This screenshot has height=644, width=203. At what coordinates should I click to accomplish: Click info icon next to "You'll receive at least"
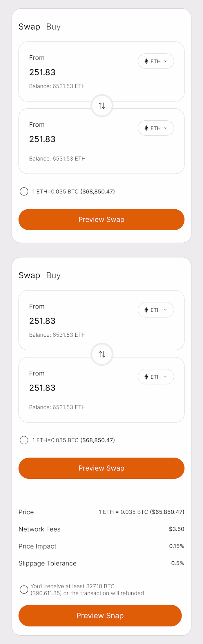point(24,589)
